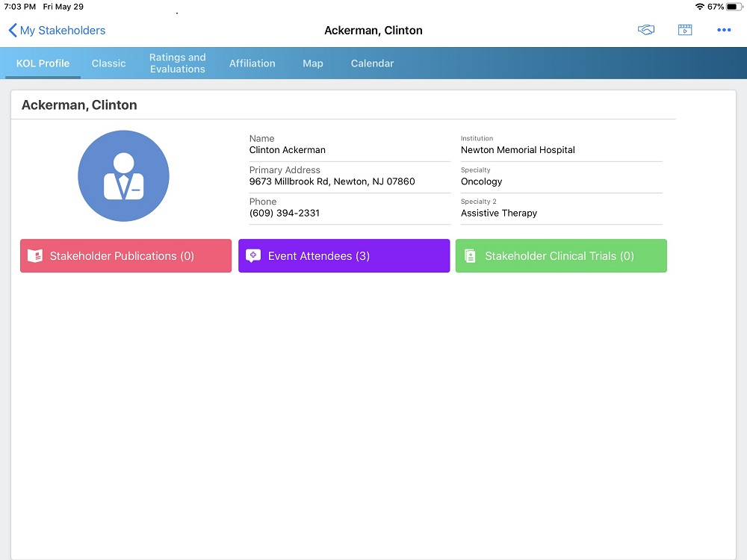The image size is (747, 560).
Task: Tap the battery icon in the status bar
Action: pos(733,7)
